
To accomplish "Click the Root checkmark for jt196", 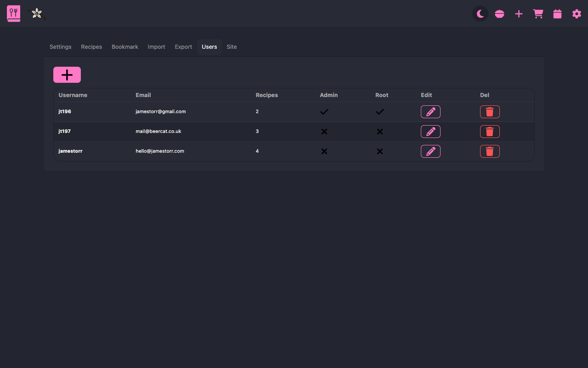I will [380, 112].
